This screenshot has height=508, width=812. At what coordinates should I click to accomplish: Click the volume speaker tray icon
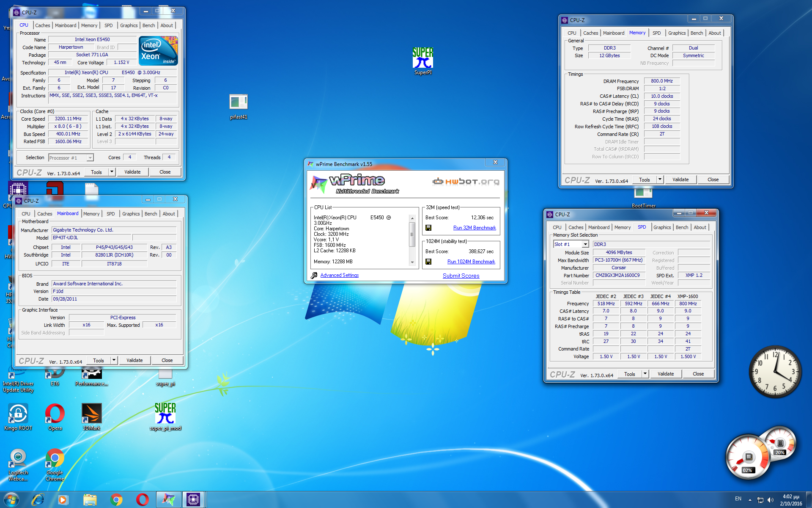pos(770,500)
